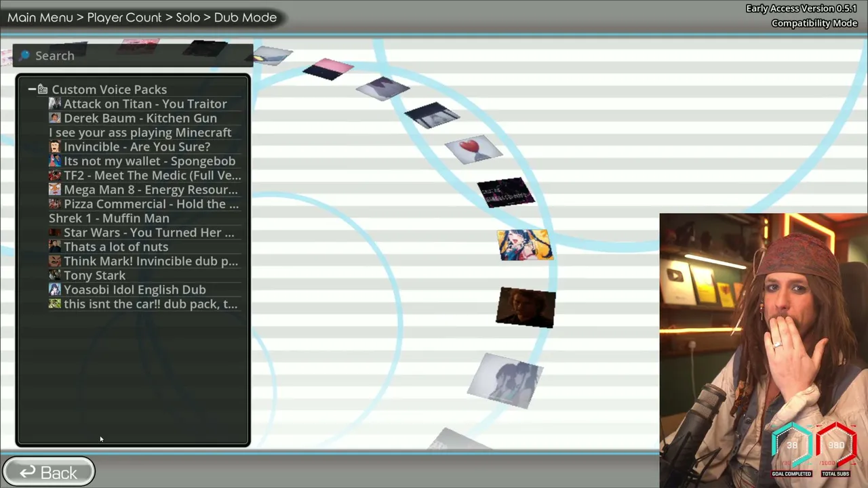The height and width of the screenshot is (488, 868).
Task: Click the Mega Man 8 pack icon
Action: click(x=55, y=189)
